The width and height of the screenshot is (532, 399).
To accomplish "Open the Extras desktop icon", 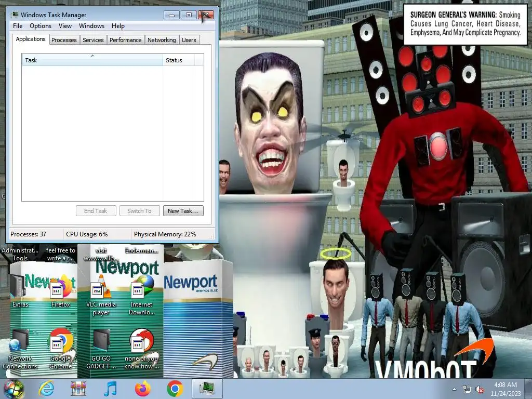I will click(x=20, y=290).
